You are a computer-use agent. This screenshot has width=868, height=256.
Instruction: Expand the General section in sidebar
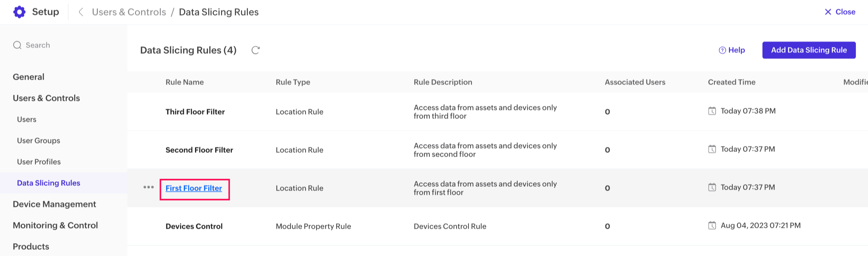(x=29, y=77)
